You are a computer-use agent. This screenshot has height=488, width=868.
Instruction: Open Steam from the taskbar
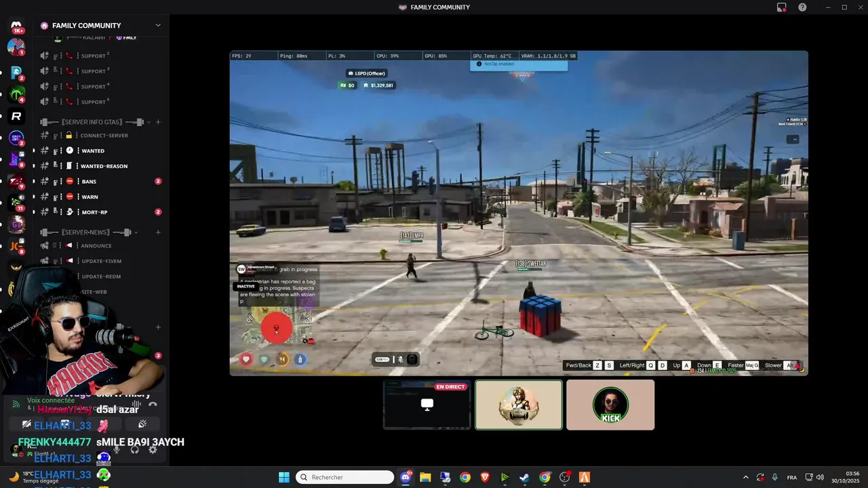click(x=525, y=477)
